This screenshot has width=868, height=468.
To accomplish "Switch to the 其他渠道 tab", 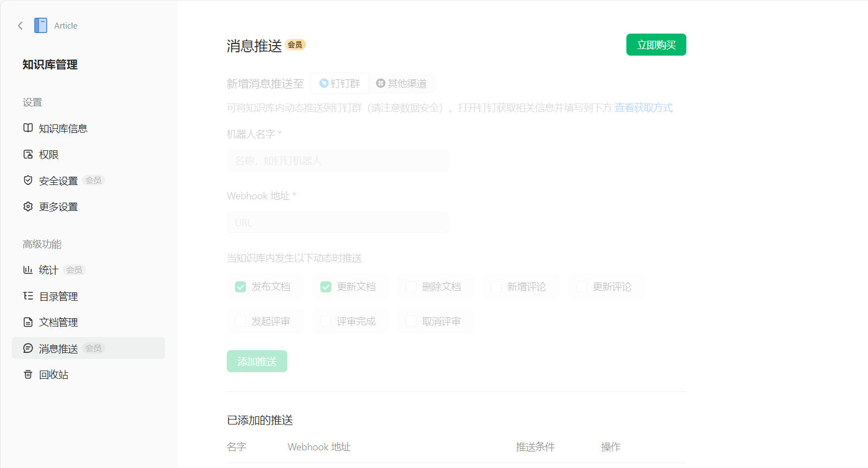I will [401, 84].
